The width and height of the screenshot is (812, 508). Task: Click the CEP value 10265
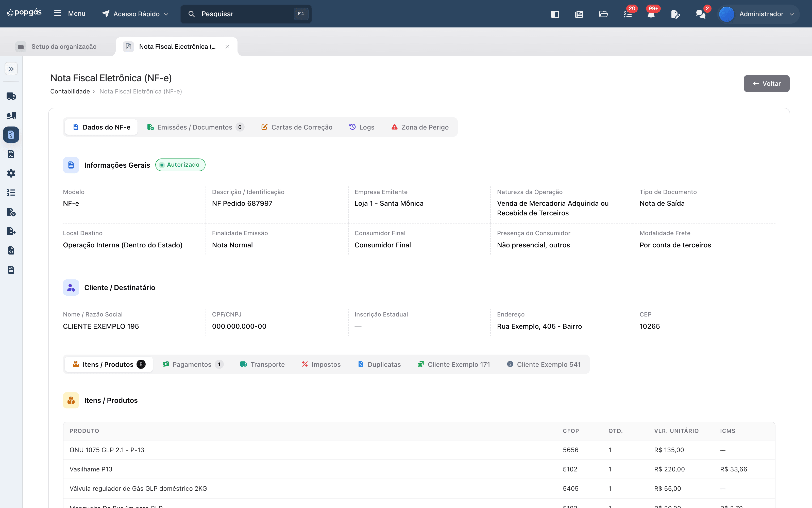[x=650, y=326]
